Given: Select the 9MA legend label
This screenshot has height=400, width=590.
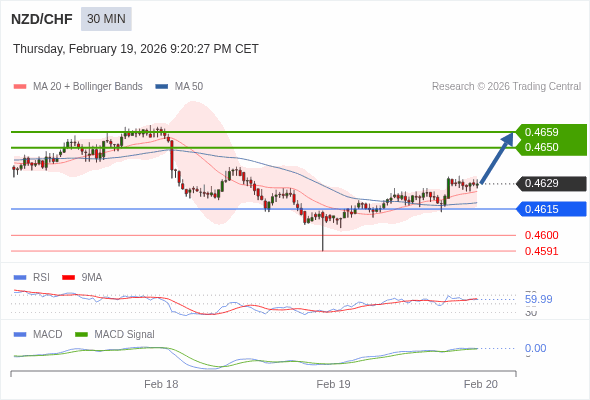Looking at the screenshot, I should click(x=92, y=277).
